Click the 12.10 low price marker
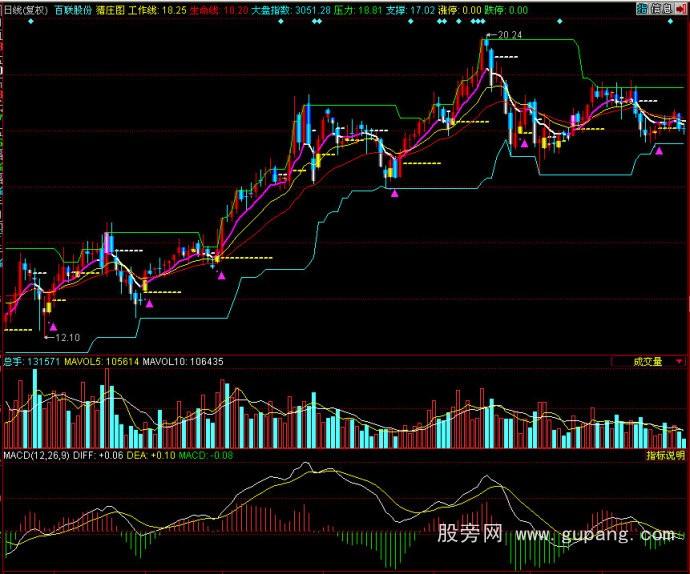This screenshot has width=690, height=574. pos(65,338)
